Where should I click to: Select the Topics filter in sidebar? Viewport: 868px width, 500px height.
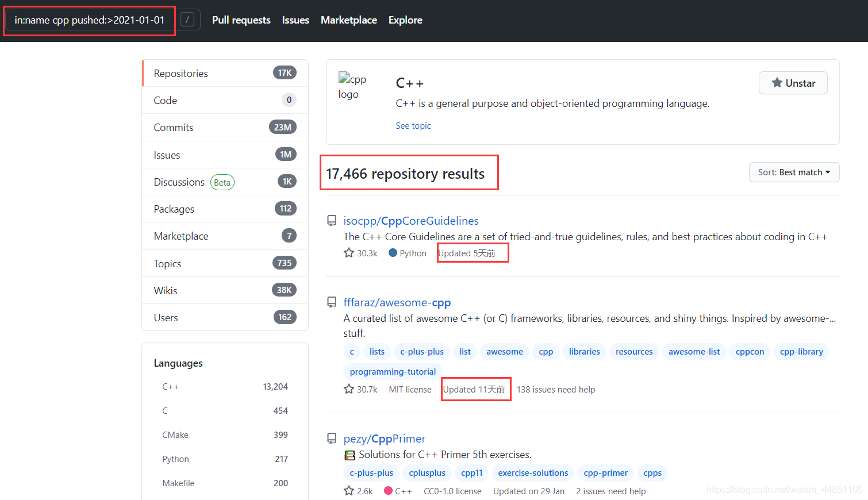click(225, 263)
